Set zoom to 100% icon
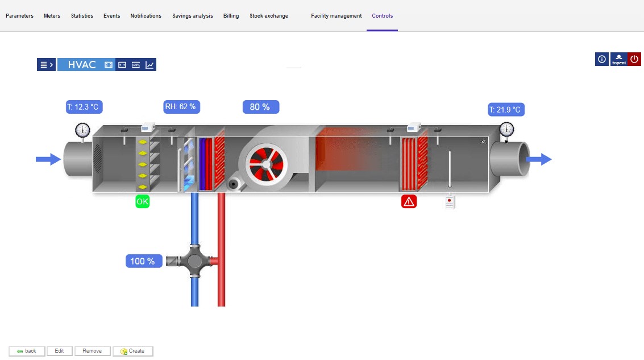The image size is (644, 360). (x=136, y=65)
